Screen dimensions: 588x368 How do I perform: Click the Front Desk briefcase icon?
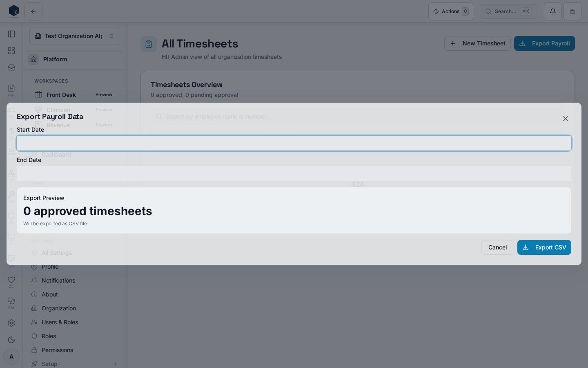tap(38, 94)
